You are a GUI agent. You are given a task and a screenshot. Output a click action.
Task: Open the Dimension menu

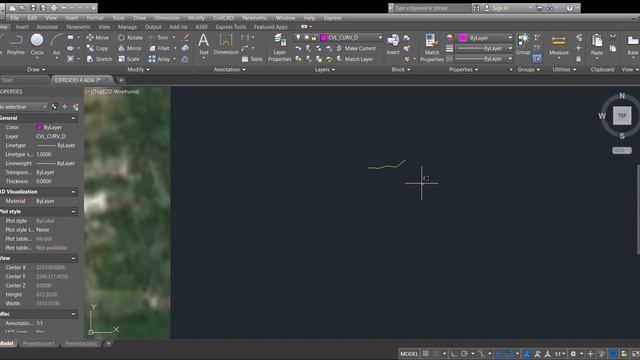tap(167, 18)
